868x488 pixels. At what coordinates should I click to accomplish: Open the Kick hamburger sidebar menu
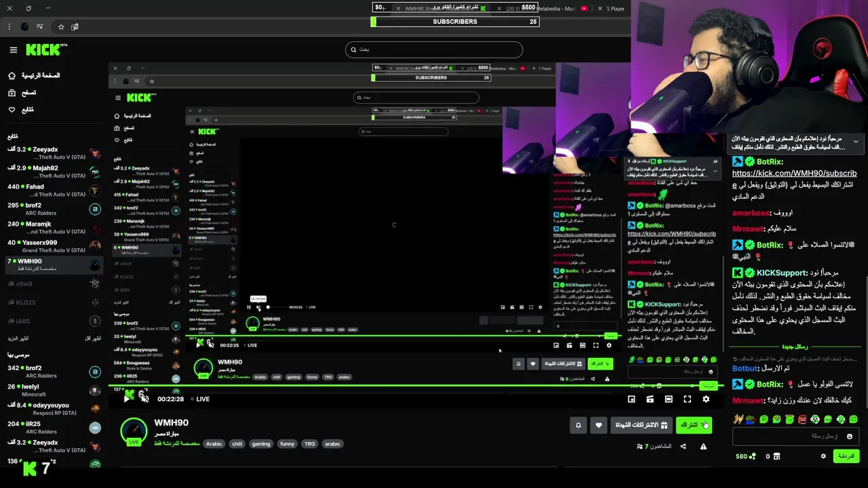(x=13, y=49)
